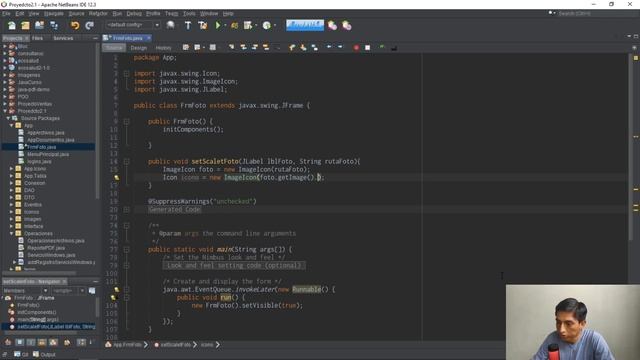This screenshot has width=640, height=360.
Task: Collapse the Proyedcto2.1 project node
Action: click(x=5, y=111)
